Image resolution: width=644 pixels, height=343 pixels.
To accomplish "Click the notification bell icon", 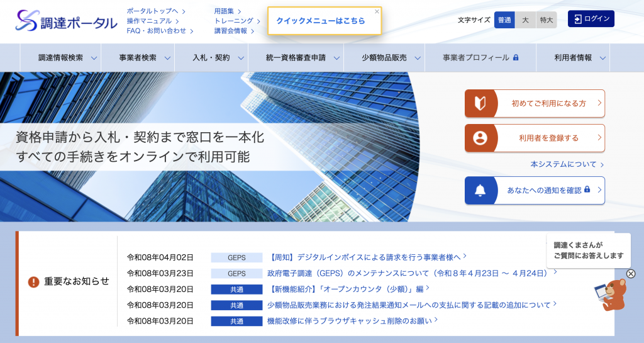I will click(x=480, y=190).
